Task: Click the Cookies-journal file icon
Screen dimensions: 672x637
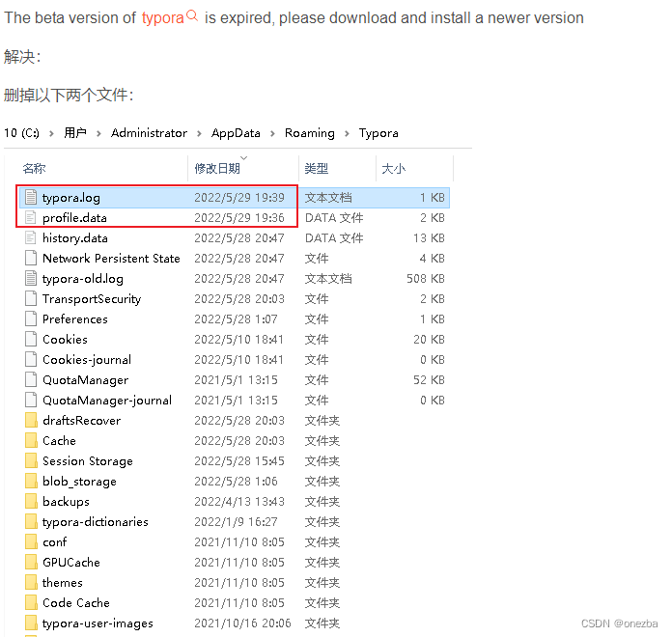Action: pos(31,359)
